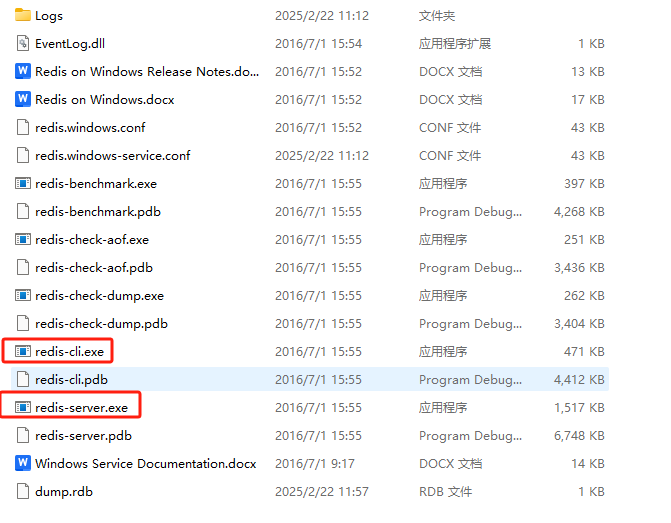Click the 14 KB size value

coord(588,464)
